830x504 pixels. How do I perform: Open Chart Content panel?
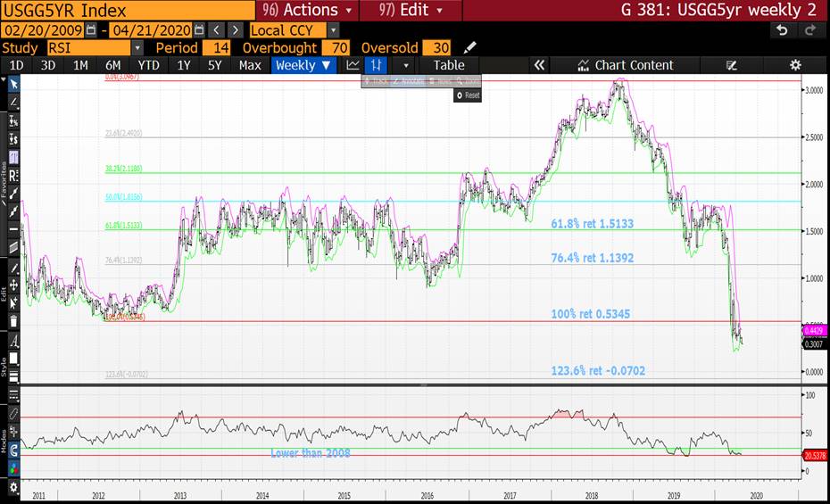pyautogui.click(x=625, y=65)
